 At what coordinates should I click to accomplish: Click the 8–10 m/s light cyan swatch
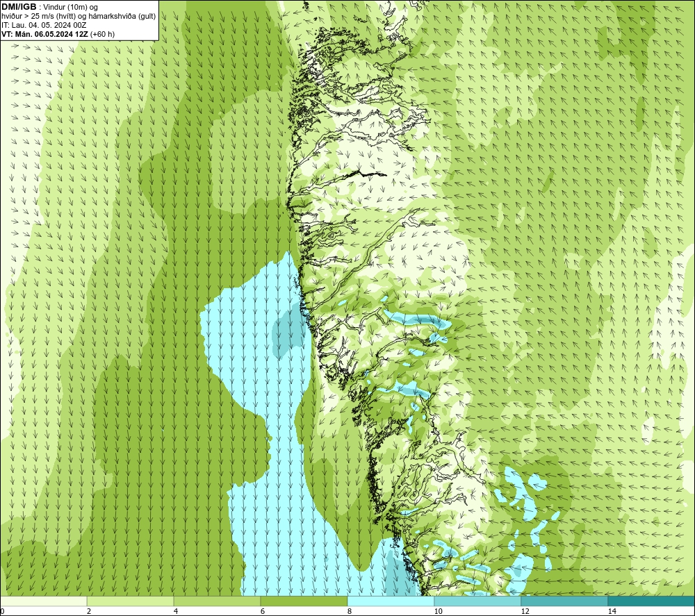coord(391,601)
